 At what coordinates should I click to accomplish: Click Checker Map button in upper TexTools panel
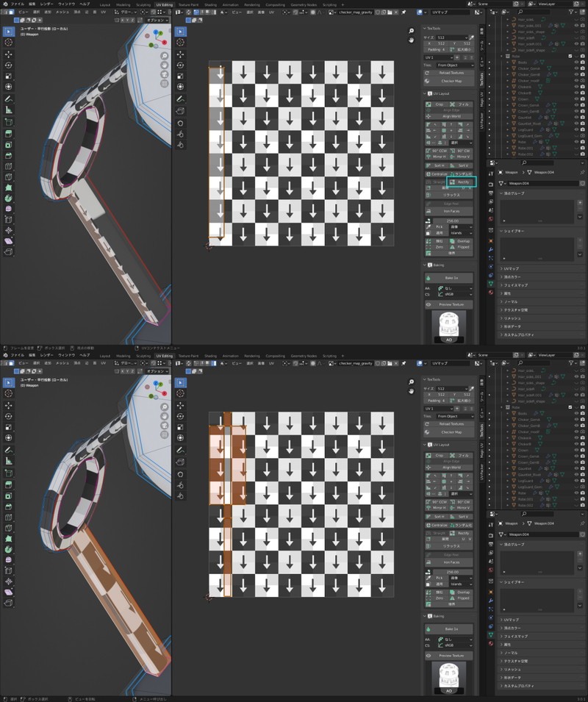(448, 81)
